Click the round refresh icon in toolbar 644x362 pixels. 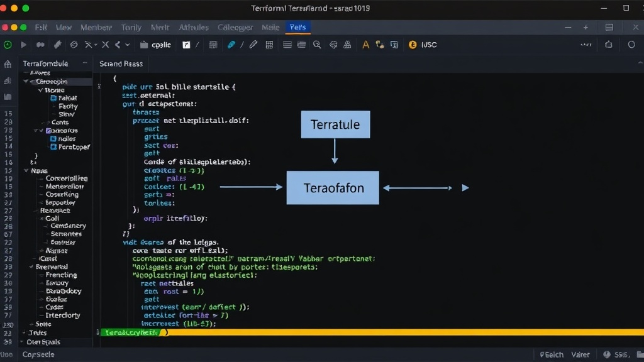coord(74,45)
